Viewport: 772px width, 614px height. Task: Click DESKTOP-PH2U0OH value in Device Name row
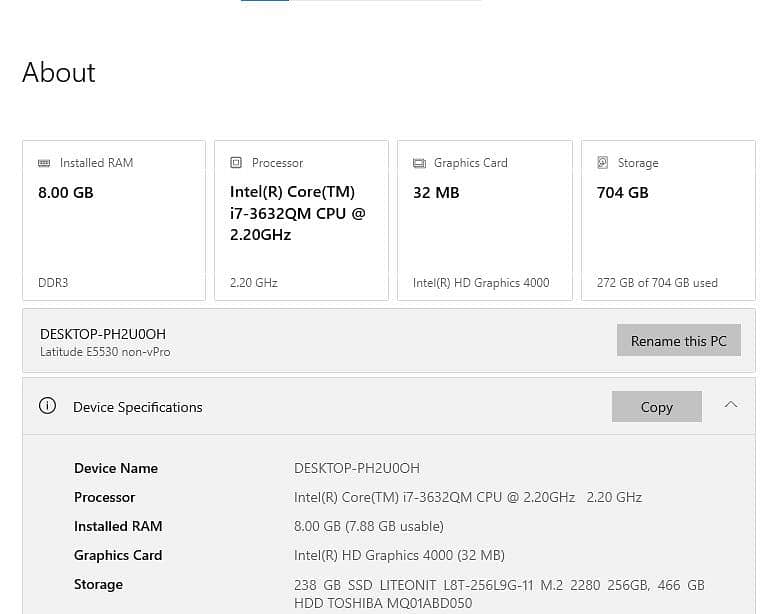pos(356,468)
